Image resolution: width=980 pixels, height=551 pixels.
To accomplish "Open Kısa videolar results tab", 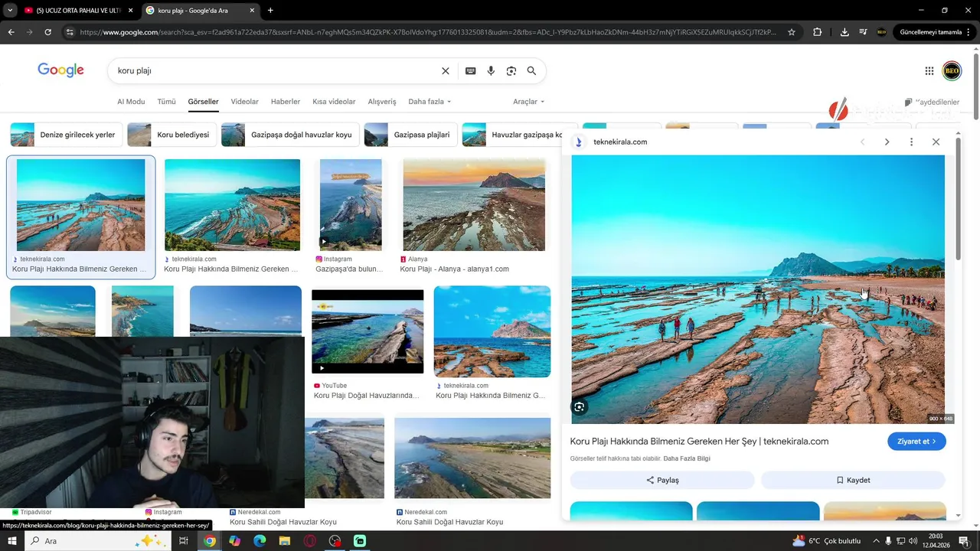I will coord(334,102).
